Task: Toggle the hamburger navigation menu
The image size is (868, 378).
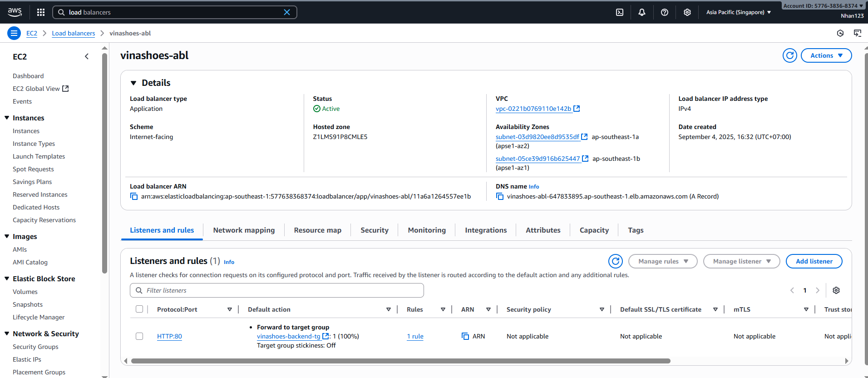Action: tap(14, 33)
